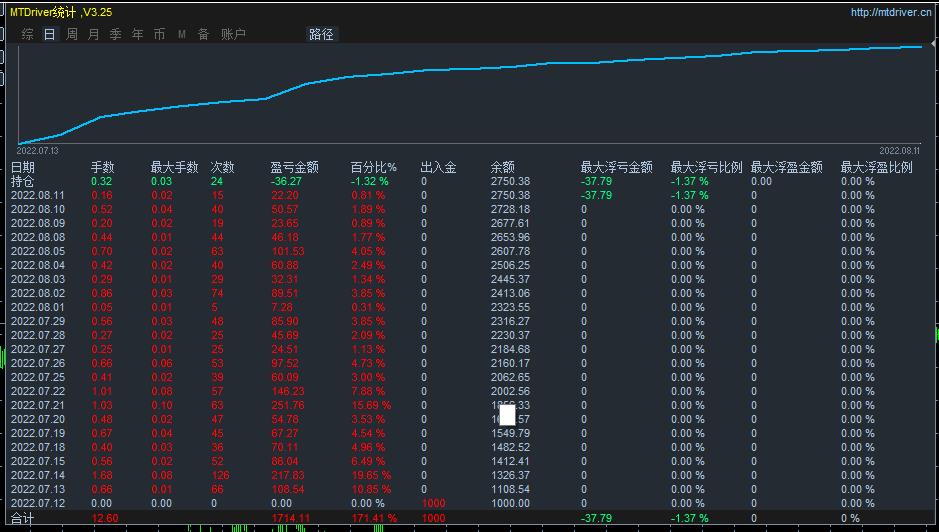Screen dimensions: 939x532
Task: Click the chart's 2022.08.11 end date label
Action: pyautogui.click(x=899, y=151)
